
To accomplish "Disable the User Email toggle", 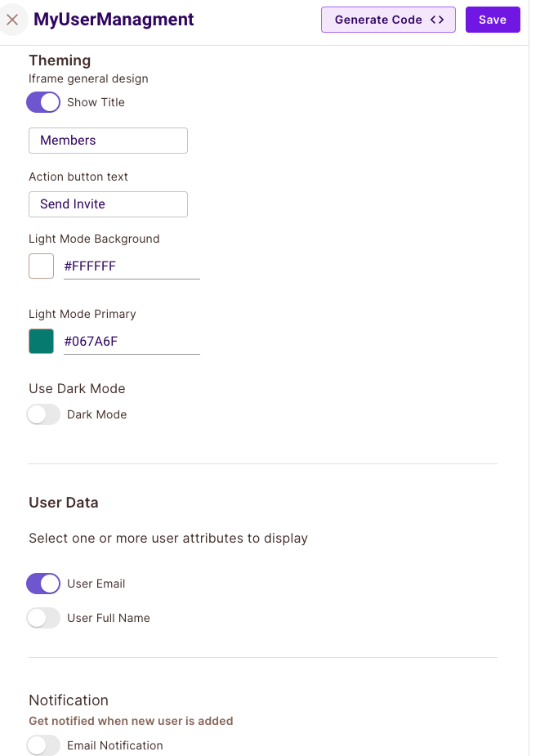I will click(43, 584).
